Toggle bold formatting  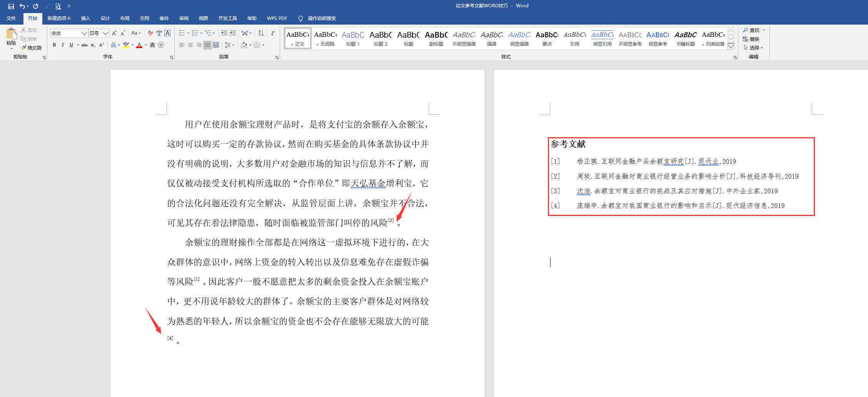point(54,45)
